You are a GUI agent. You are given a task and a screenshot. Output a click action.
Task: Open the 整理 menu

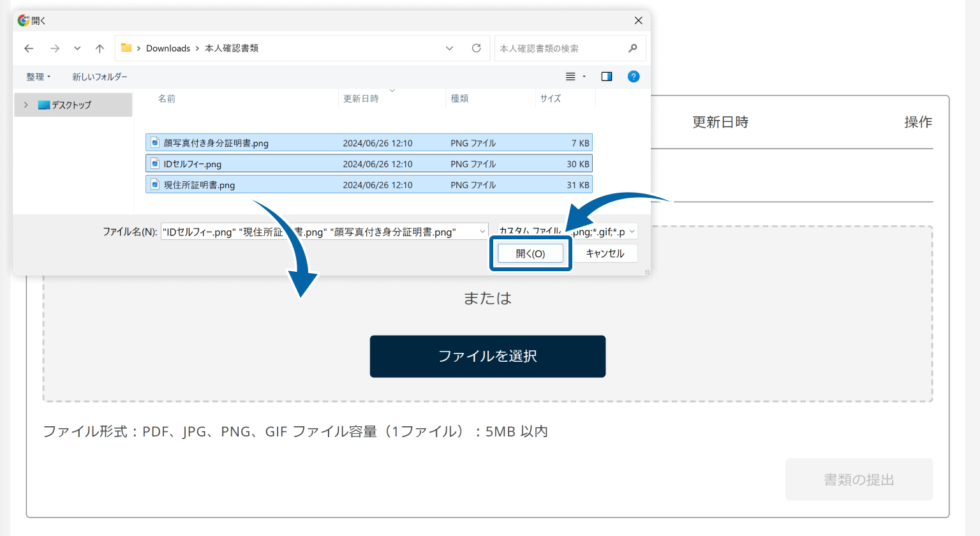pos(38,77)
